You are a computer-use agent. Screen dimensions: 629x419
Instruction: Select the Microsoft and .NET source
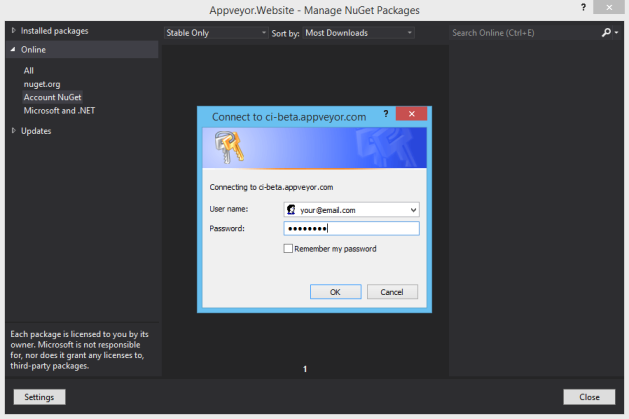pyautogui.click(x=59, y=111)
